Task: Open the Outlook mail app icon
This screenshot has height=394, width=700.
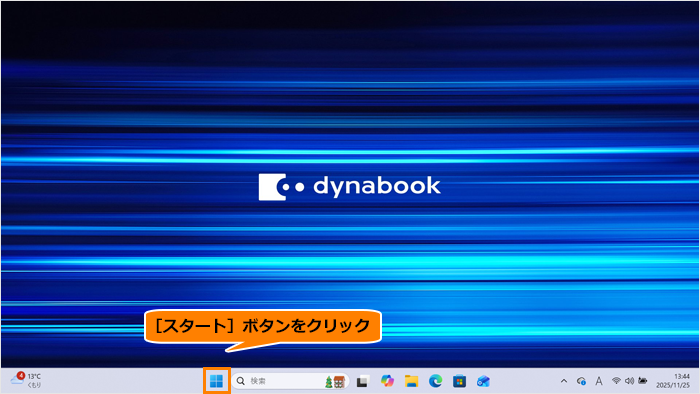Action: click(483, 381)
